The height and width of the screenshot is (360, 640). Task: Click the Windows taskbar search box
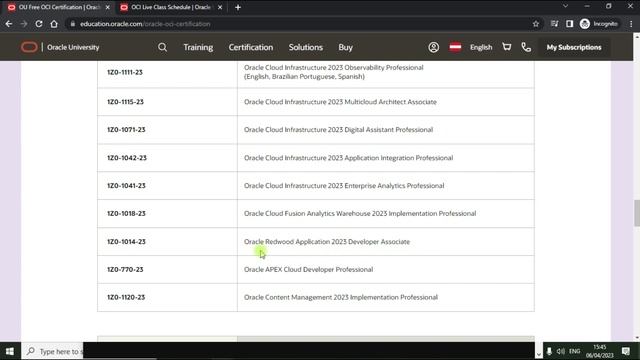point(52,351)
